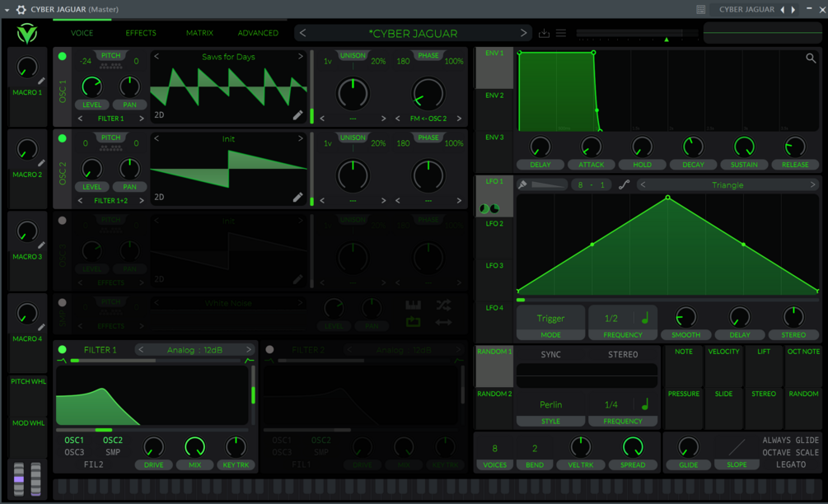Enable Filter 2 power toggle
Viewport: 828px width, 504px height.
tap(270, 349)
